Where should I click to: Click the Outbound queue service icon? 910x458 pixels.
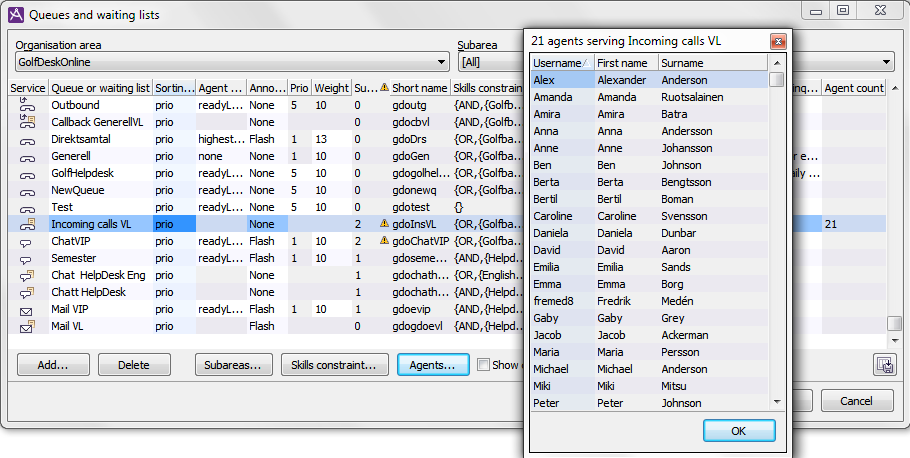27,105
